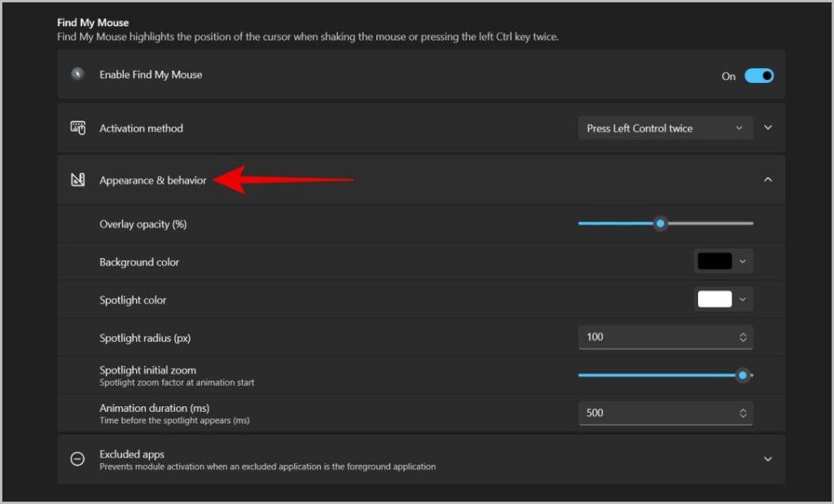
Task: Click the Enable Find My Mouse label
Action: [151, 74]
